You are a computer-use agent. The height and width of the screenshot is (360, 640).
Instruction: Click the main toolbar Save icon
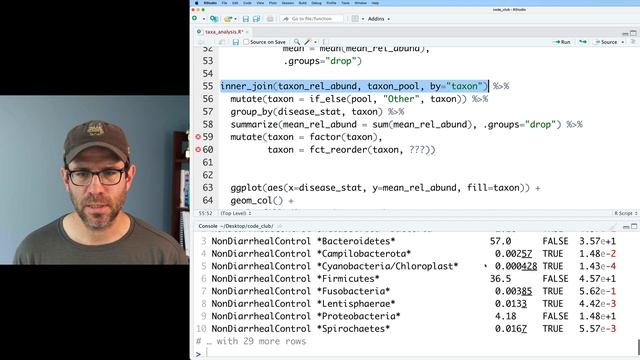pyautogui.click(x=246, y=19)
